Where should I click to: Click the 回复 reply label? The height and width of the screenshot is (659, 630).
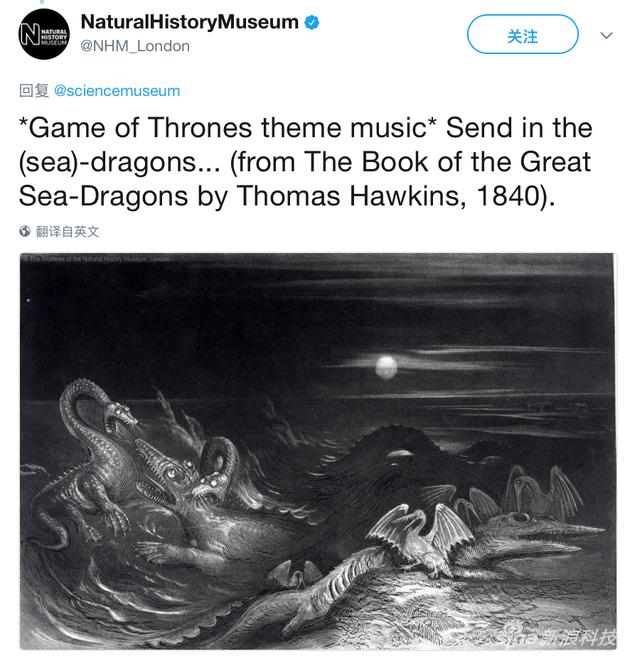[34, 91]
